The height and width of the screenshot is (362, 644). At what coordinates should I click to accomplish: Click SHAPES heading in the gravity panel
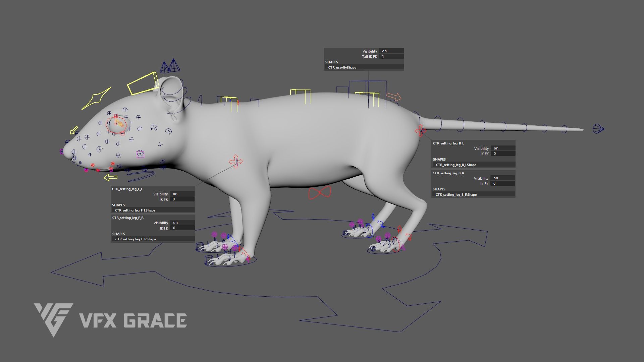(331, 62)
